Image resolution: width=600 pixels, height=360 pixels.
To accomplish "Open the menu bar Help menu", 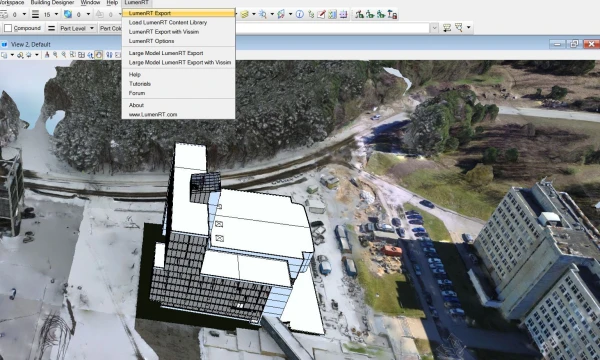I will pyautogui.click(x=112, y=3).
